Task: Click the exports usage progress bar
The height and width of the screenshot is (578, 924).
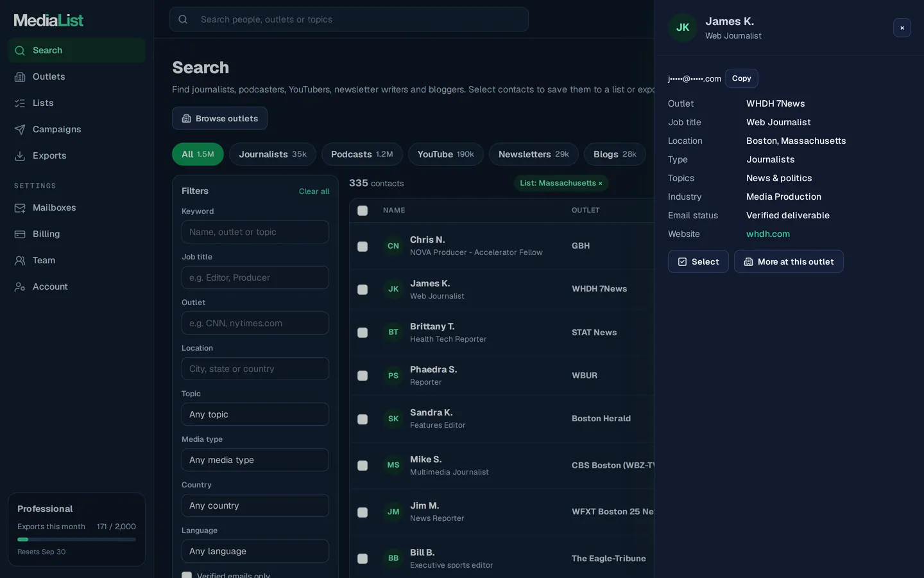Action: (x=76, y=539)
